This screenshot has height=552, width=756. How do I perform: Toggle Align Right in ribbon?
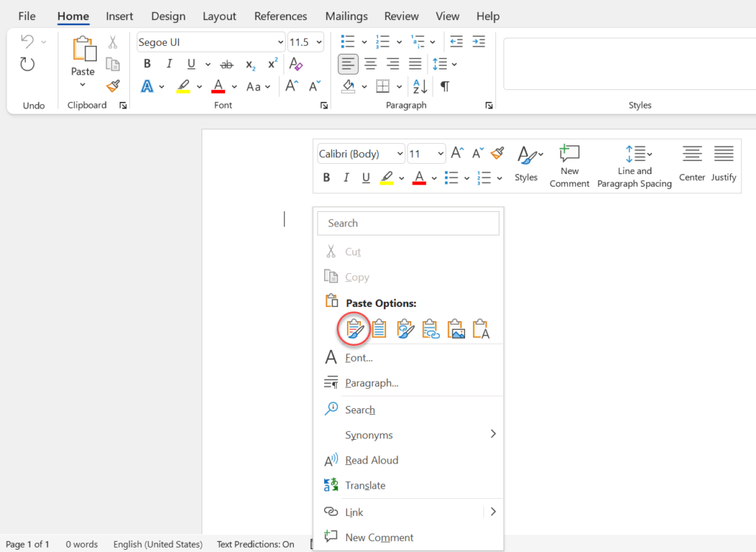(393, 63)
